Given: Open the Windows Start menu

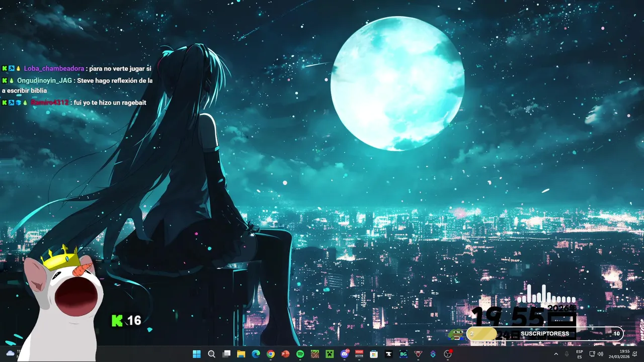Looking at the screenshot, I should [x=197, y=354].
